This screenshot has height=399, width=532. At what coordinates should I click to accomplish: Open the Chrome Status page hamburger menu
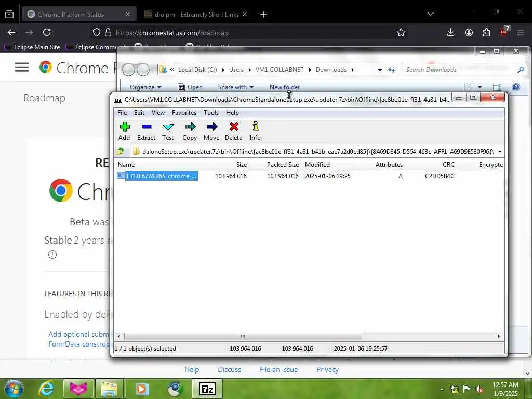coord(22,67)
